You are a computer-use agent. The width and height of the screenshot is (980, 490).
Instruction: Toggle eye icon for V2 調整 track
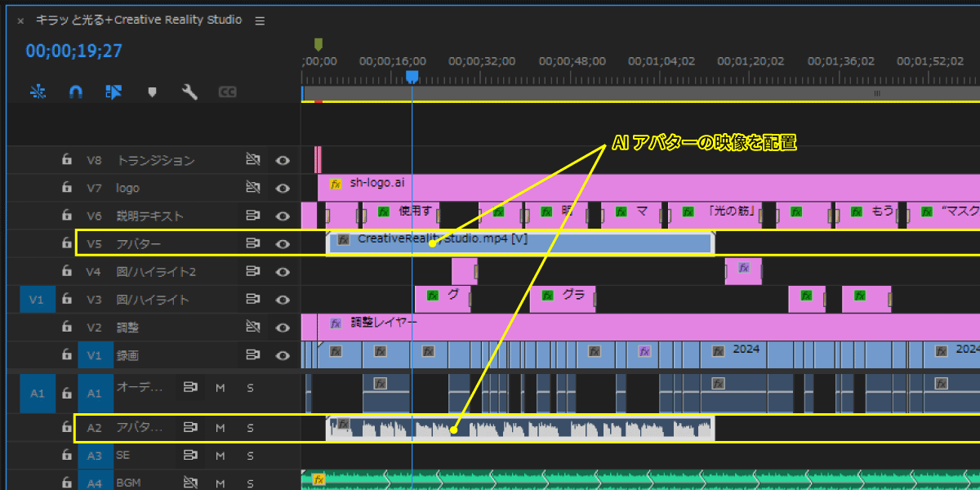283,327
